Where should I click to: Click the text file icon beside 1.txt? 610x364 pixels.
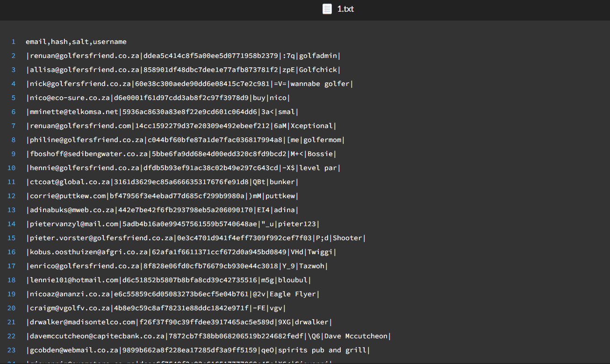click(x=327, y=9)
